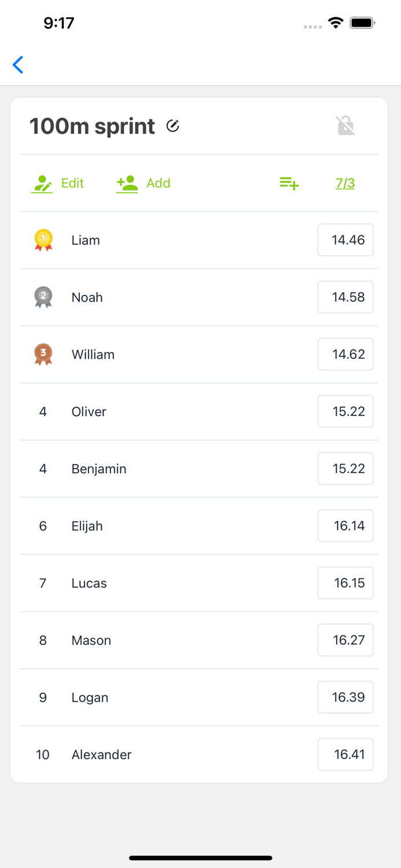The height and width of the screenshot is (868, 401).
Task: Click the Add button
Action: [x=159, y=183]
